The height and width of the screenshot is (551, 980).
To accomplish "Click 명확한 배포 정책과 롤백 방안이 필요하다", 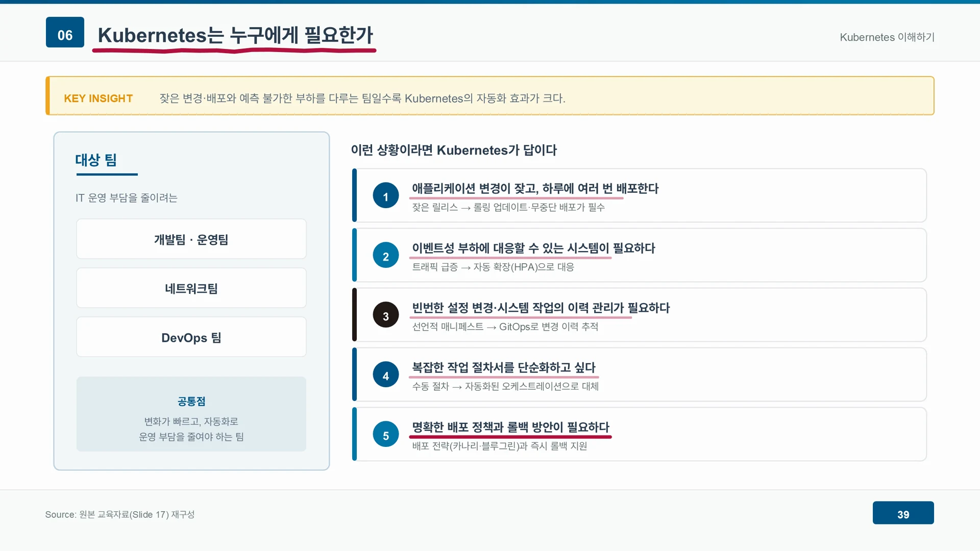I will (x=511, y=427).
